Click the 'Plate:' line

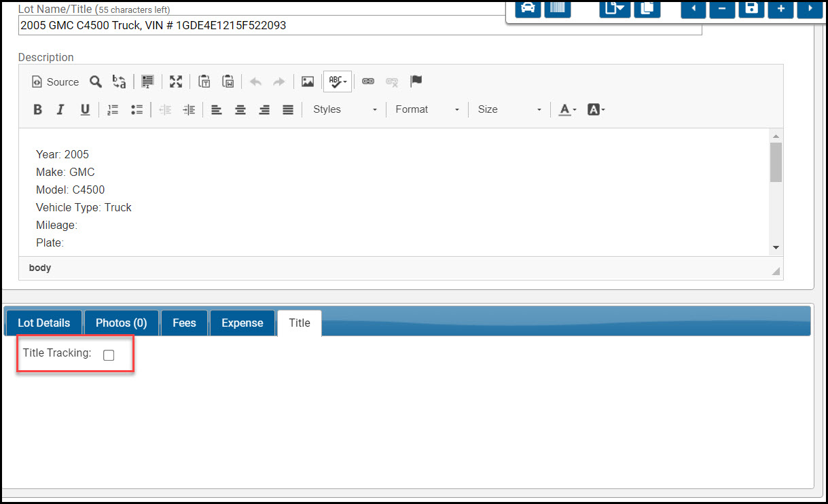point(50,242)
